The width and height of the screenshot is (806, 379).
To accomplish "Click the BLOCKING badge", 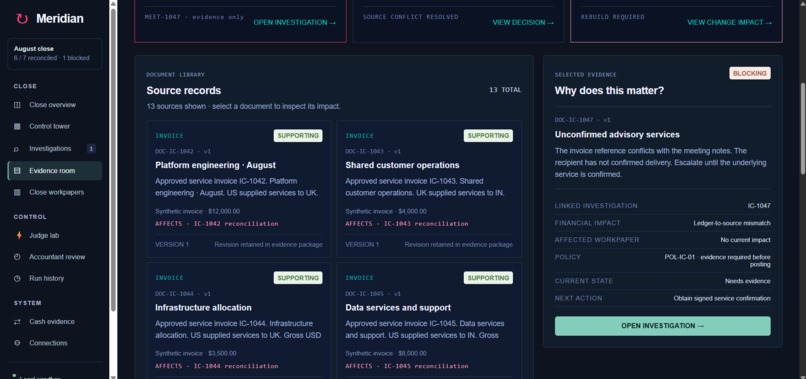I will point(750,74).
